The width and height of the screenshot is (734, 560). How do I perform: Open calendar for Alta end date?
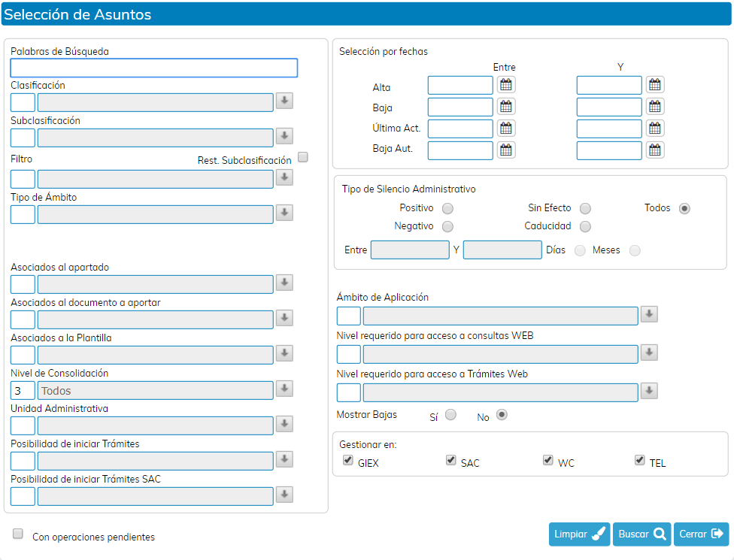tap(655, 85)
